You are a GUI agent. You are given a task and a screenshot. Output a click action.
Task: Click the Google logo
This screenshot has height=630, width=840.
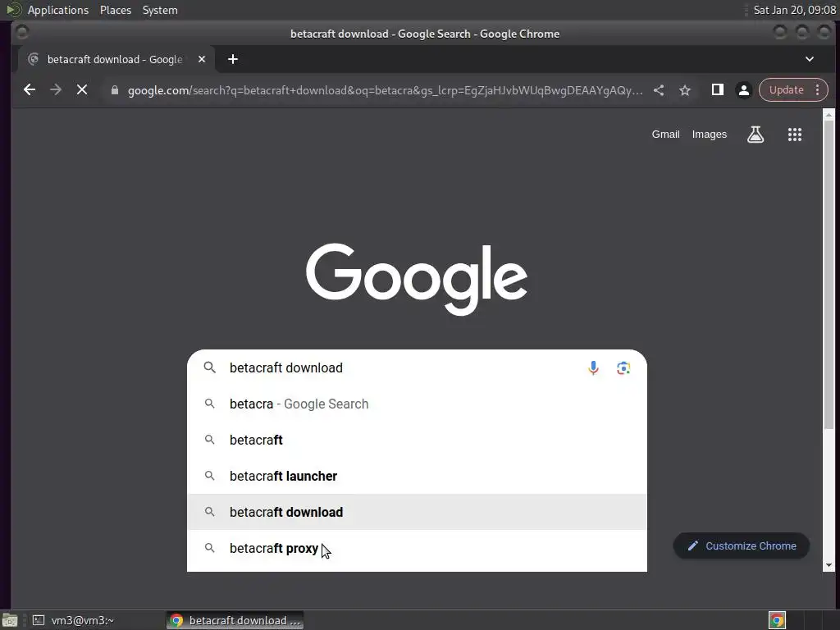[417, 279]
